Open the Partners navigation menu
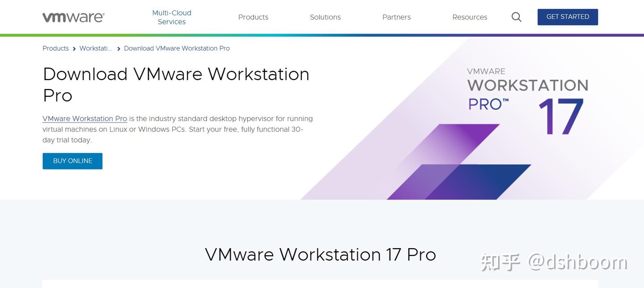This screenshot has width=644, height=288. point(396,17)
